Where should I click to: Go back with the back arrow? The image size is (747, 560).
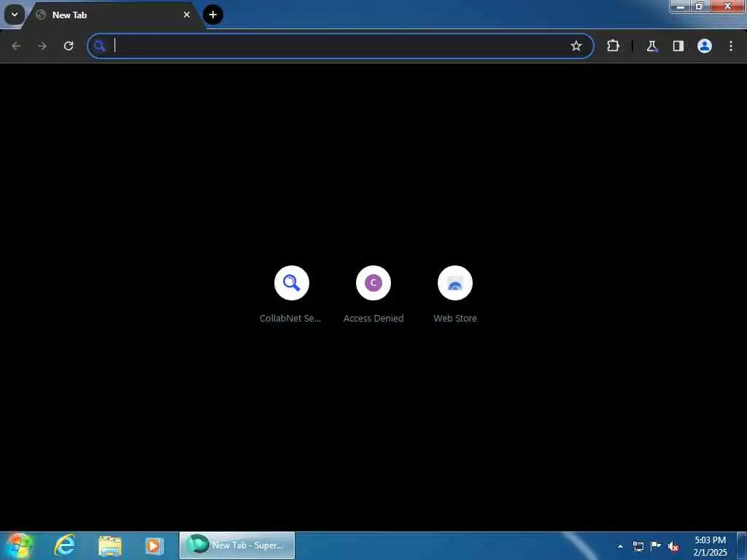pyautogui.click(x=16, y=46)
